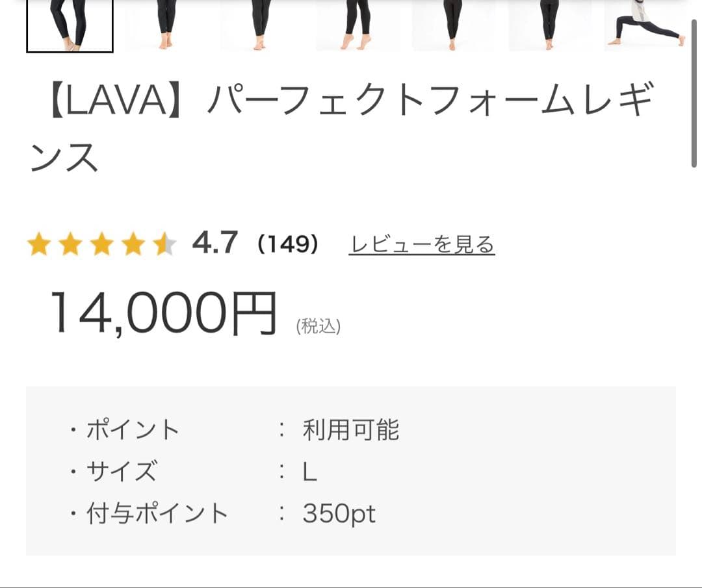Click the 4.7 rating score
Screen dimensions: 702x588
point(214,245)
